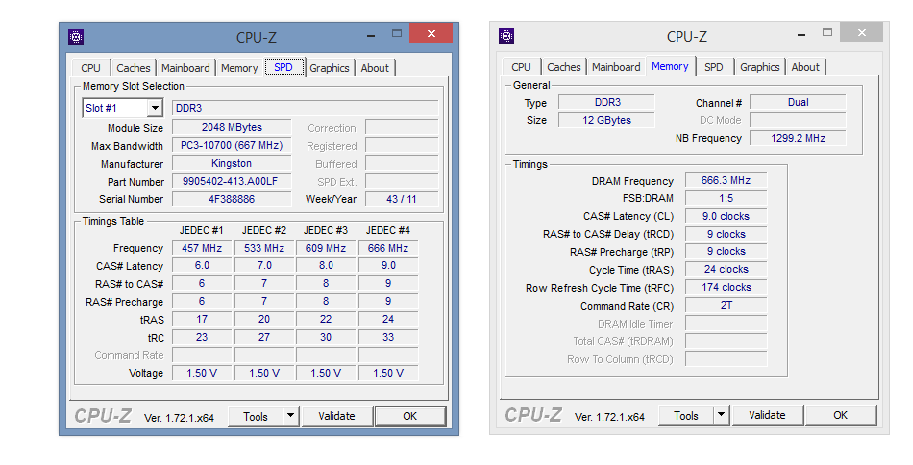The image size is (913, 465).
Task: Click OK button in the right window
Action: pos(840,415)
